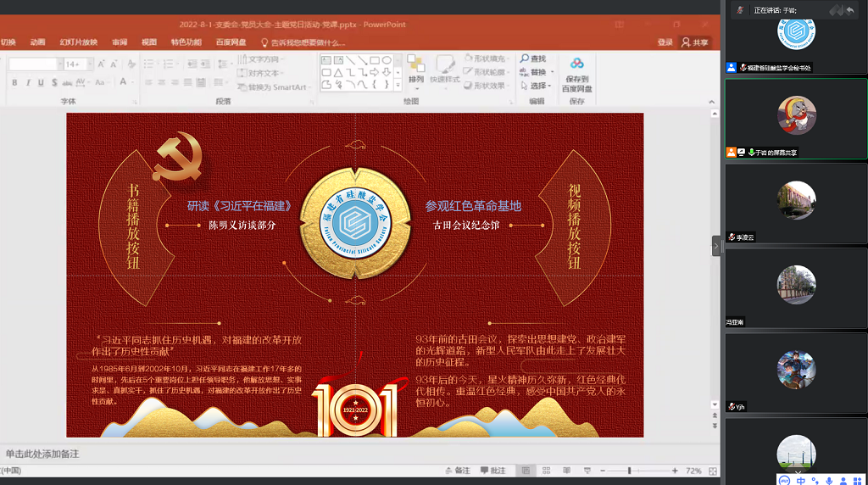Open the columns dropdown
Viewport: 868px width, 485px height.
click(x=220, y=82)
